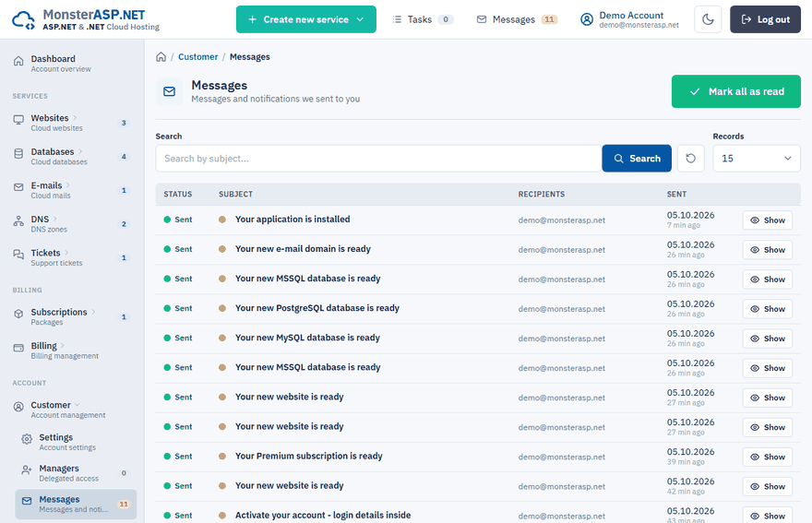This screenshot has width=812, height=523.
Task: Click the home icon in breadcrumb
Action: pos(161,57)
